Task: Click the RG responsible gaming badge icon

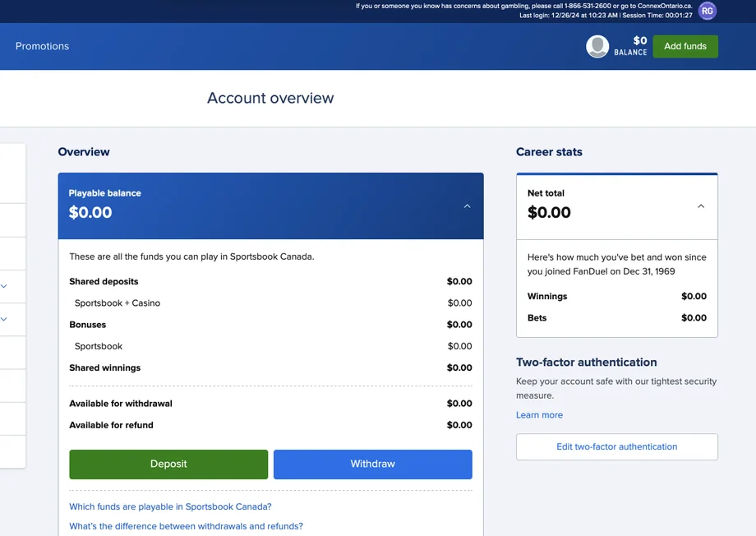Action: 708,11
